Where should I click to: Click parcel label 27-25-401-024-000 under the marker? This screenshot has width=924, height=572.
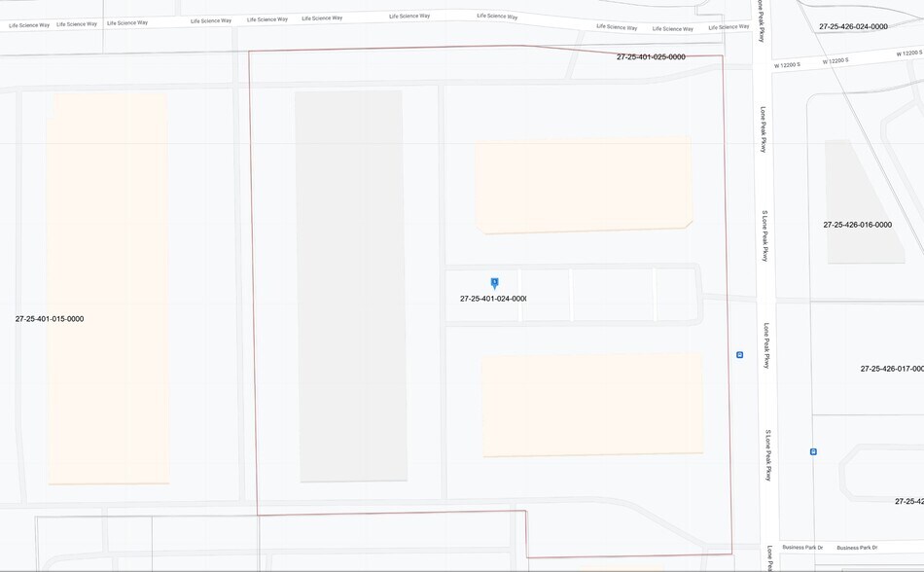(493, 299)
